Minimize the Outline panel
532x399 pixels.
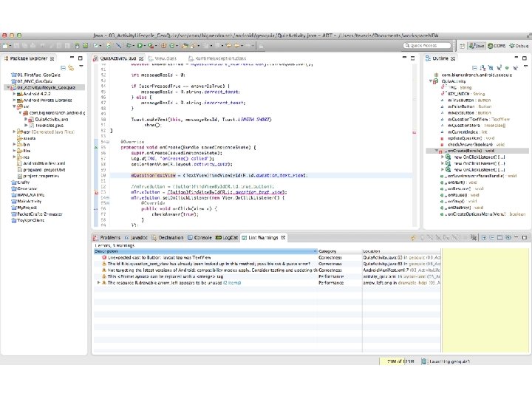coord(516,58)
